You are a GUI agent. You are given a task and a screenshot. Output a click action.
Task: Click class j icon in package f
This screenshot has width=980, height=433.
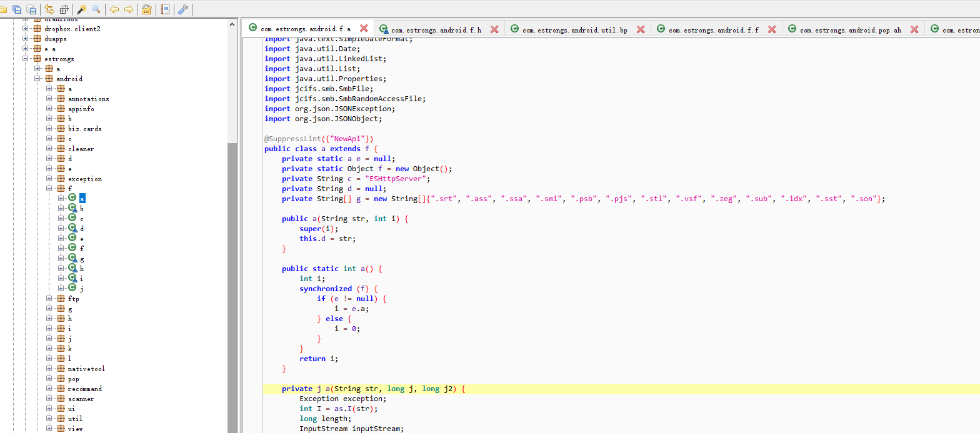pos(72,288)
